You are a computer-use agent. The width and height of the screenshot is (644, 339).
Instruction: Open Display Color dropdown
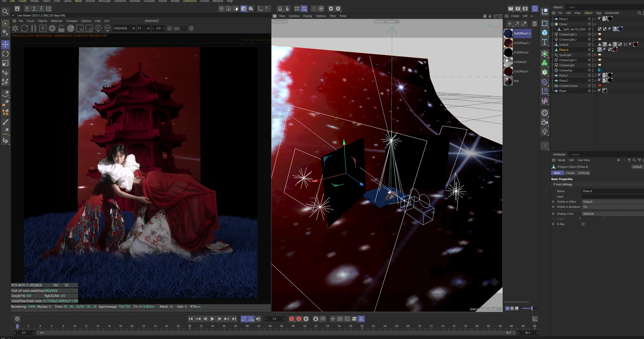[x=612, y=214]
